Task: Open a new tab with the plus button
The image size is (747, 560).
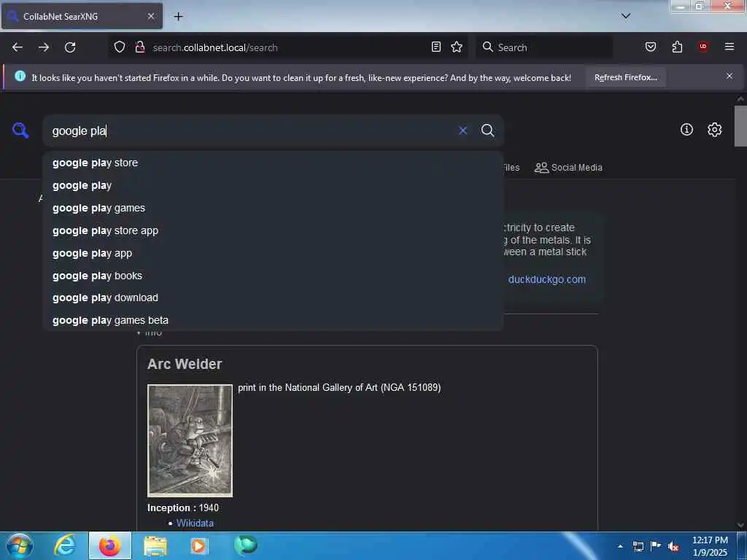Action: point(178,17)
